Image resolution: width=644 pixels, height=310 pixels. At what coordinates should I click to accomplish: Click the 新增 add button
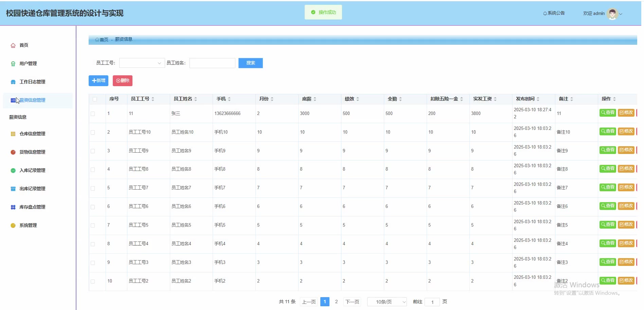99,81
